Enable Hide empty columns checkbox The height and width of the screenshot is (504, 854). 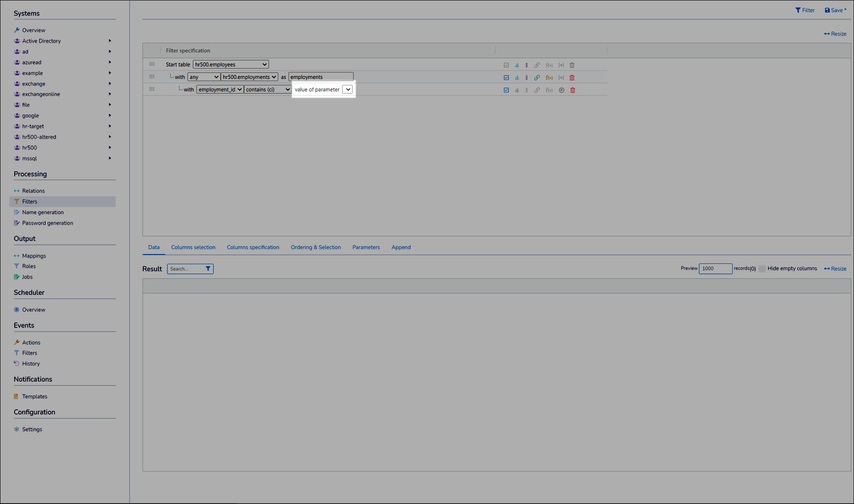click(762, 269)
